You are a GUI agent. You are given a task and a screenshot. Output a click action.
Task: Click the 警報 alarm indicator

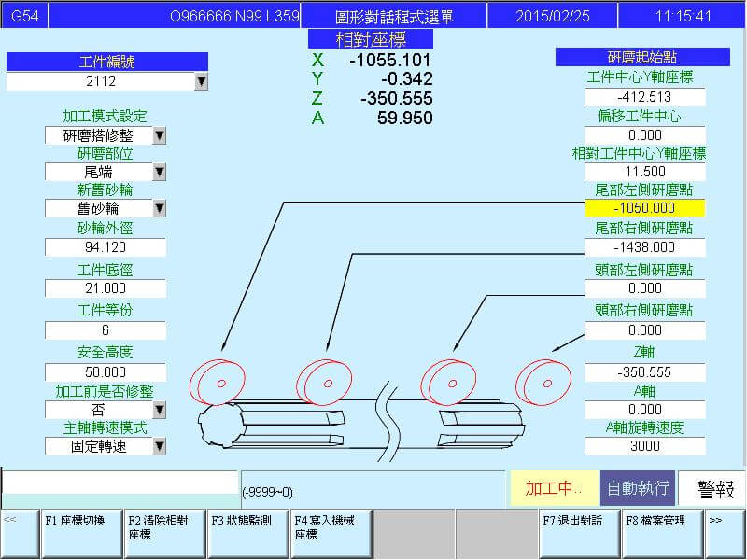tap(712, 488)
